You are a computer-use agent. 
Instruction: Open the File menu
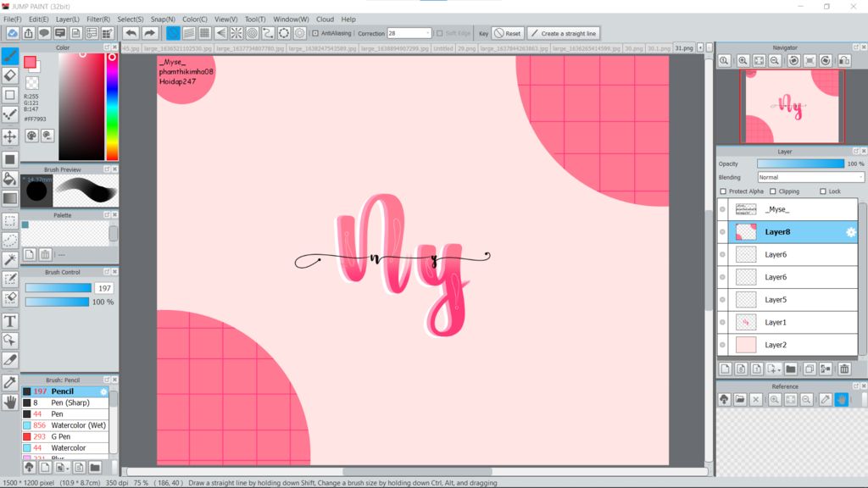pos(12,19)
